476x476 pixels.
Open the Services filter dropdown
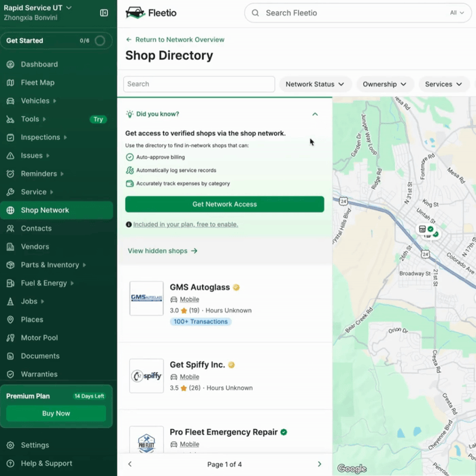click(443, 84)
